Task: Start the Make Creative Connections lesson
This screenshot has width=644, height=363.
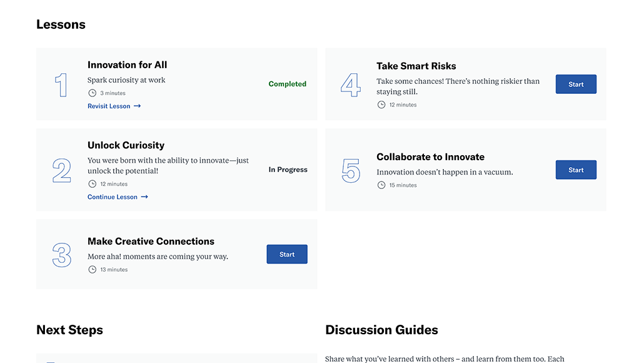Action: 287,254
